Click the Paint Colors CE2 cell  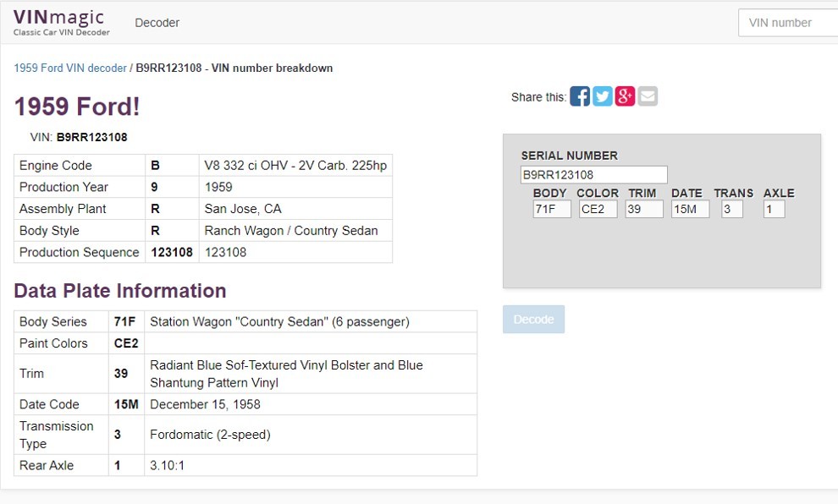126,343
